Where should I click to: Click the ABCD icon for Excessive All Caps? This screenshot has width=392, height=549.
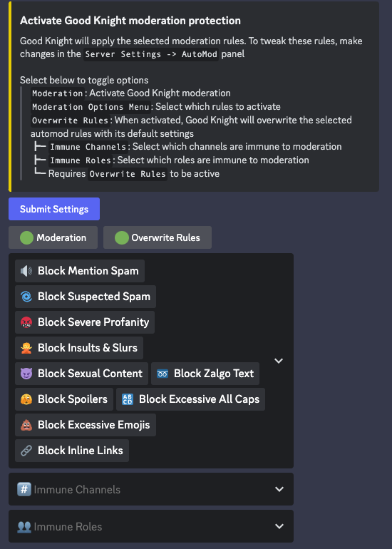coord(128,399)
